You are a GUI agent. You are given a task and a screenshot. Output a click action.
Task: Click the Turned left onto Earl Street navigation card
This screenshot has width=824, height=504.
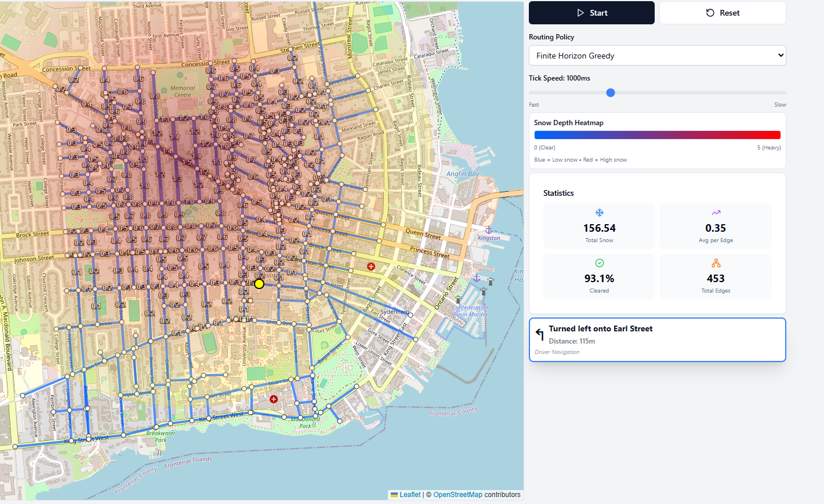(x=657, y=339)
